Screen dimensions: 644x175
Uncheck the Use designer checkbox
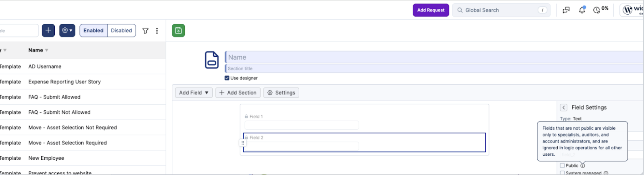point(227,78)
